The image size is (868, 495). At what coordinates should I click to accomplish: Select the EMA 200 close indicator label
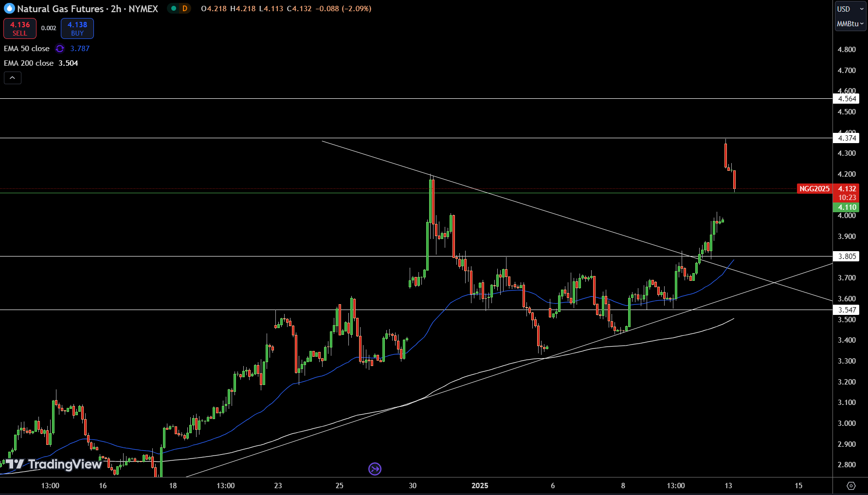pyautogui.click(x=29, y=63)
